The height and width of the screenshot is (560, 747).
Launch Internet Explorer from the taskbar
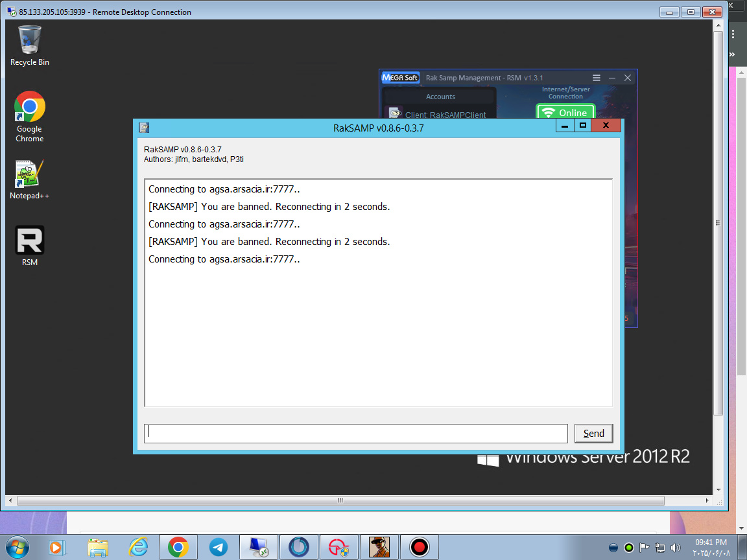[x=138, y=548]
